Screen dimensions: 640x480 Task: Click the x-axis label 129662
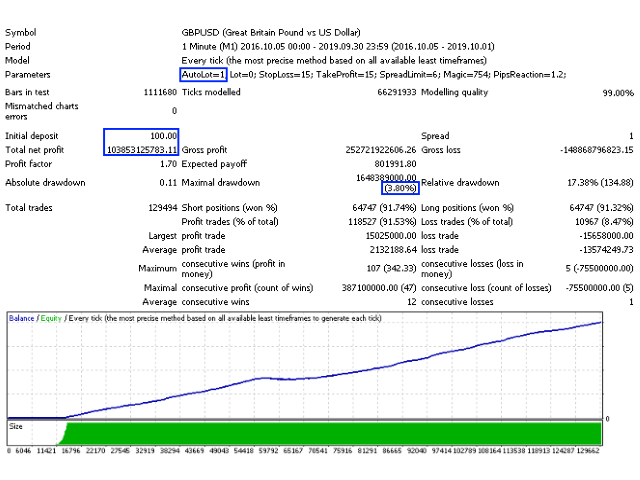click(x=588, y=451)
